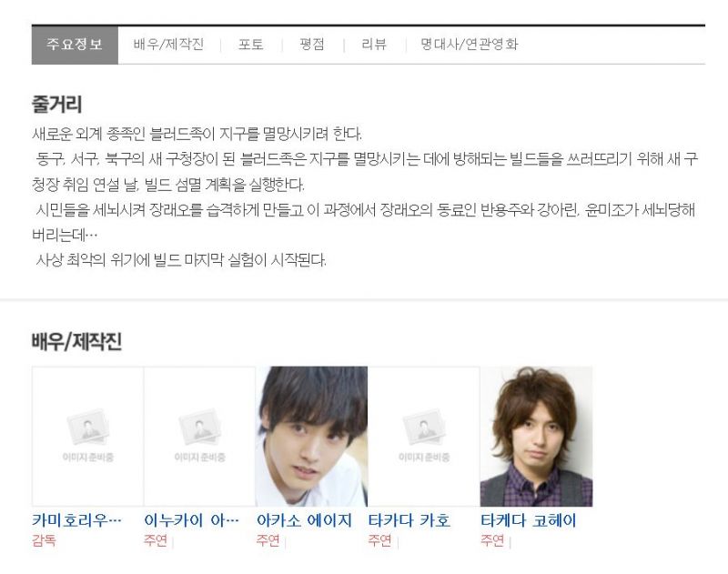728x574 pixels.
Task: Click the placeholder image for 이누카이 아
Action: click(199, 436)
